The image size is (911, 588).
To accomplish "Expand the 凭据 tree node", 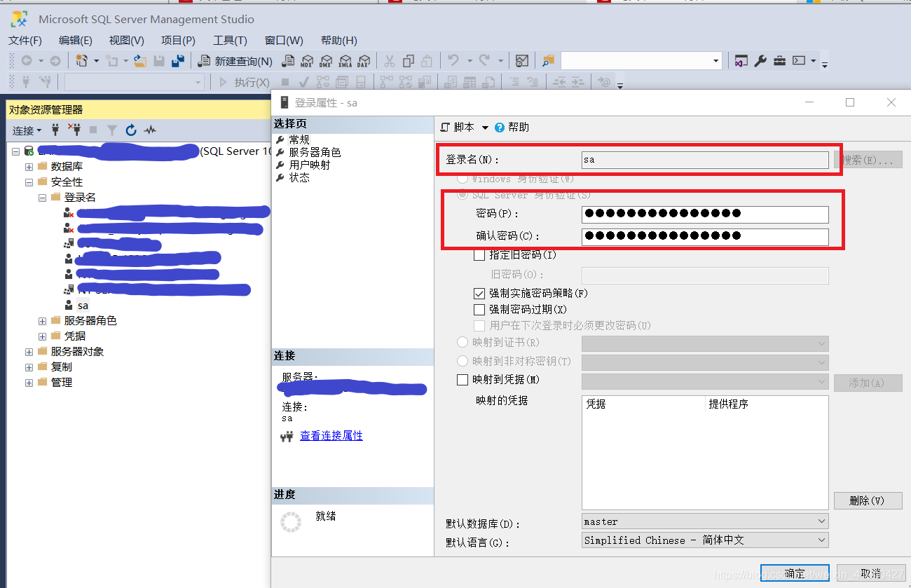I will pos(42,336).
